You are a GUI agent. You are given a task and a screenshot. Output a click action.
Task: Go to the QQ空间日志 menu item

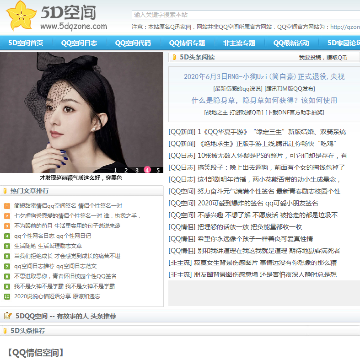coord(79,43)
